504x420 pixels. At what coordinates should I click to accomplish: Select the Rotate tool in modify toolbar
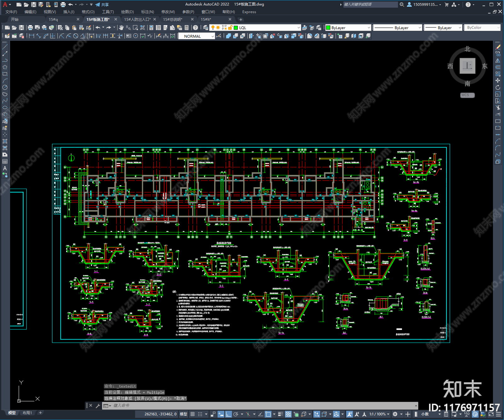click(498, 88)
